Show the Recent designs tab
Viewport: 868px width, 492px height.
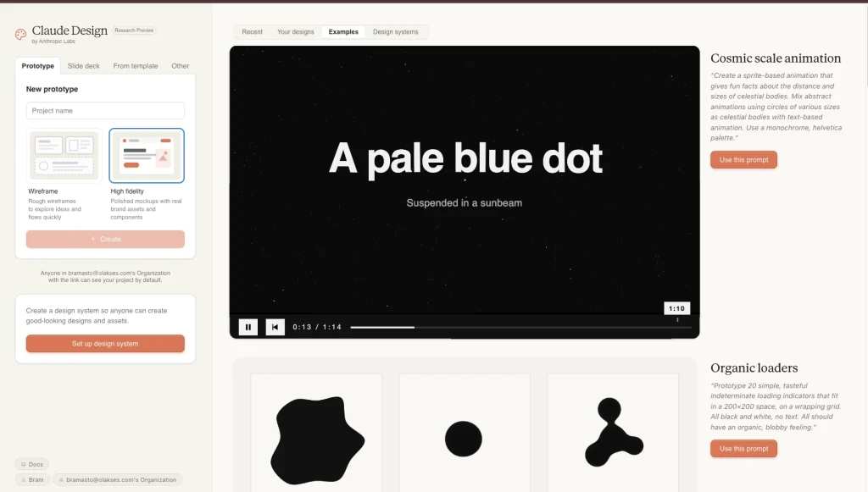252,32
